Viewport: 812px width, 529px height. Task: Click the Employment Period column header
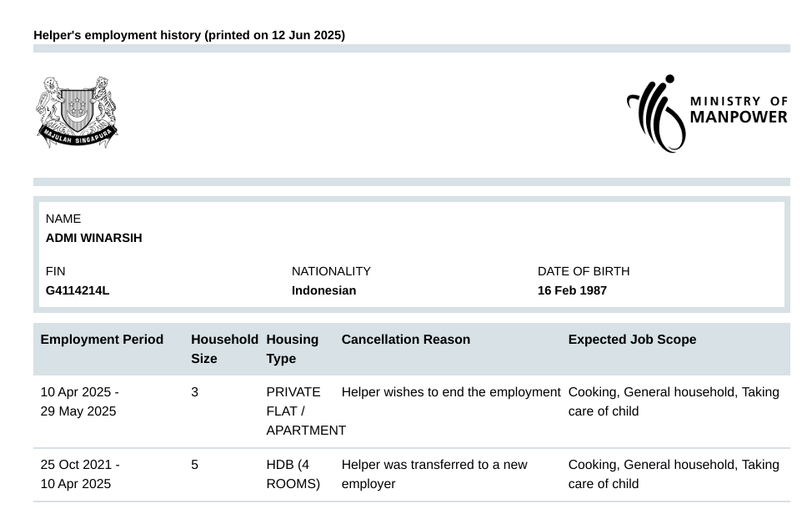click(102, 340)
